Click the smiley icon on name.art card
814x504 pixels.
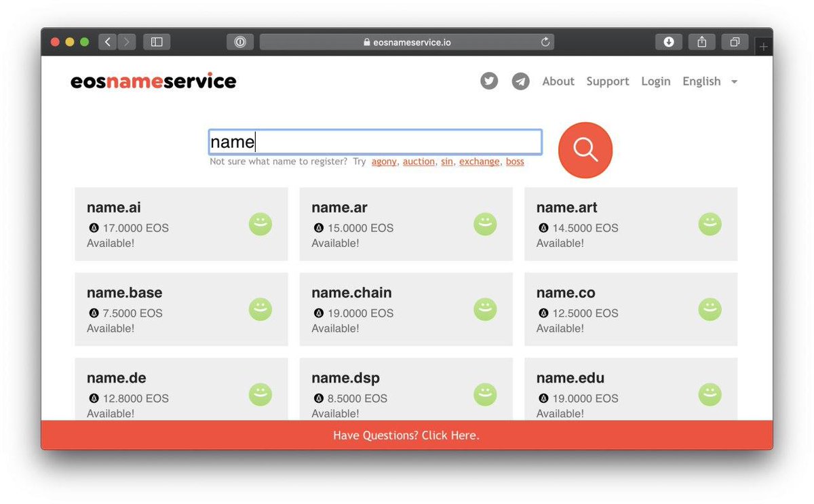[710, 225]
